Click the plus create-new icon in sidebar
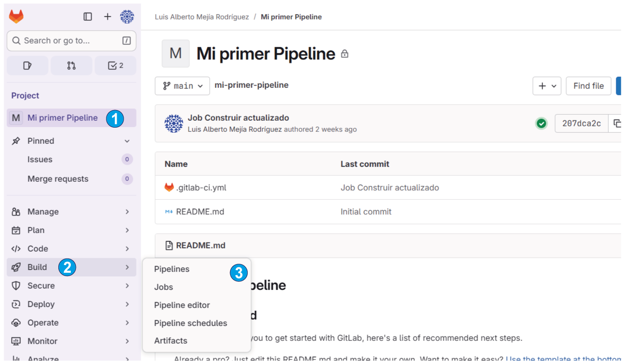 pos(107,17)
